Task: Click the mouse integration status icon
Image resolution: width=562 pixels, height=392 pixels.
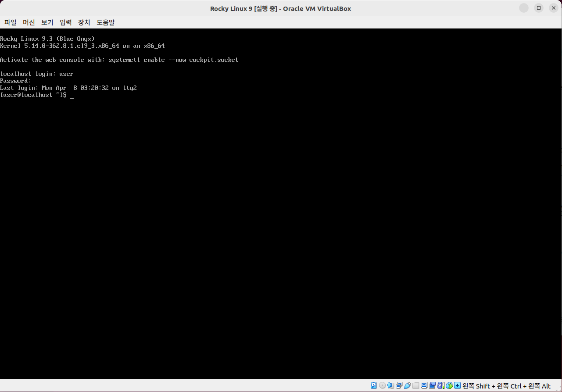Action: tap(449, 385)
